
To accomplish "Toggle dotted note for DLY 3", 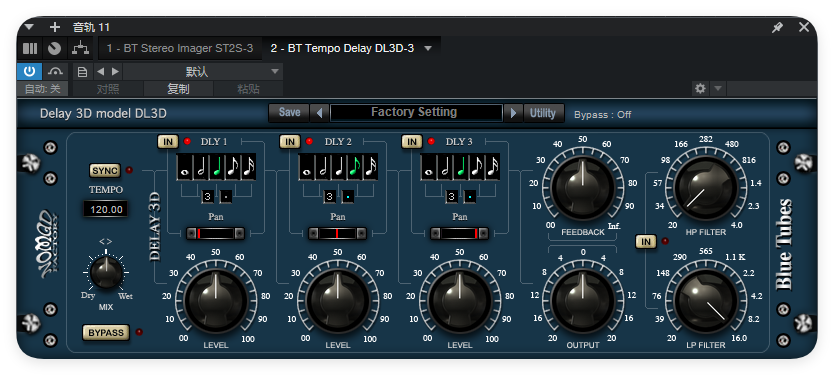I will pyautogui.click(x=469, y=197).
